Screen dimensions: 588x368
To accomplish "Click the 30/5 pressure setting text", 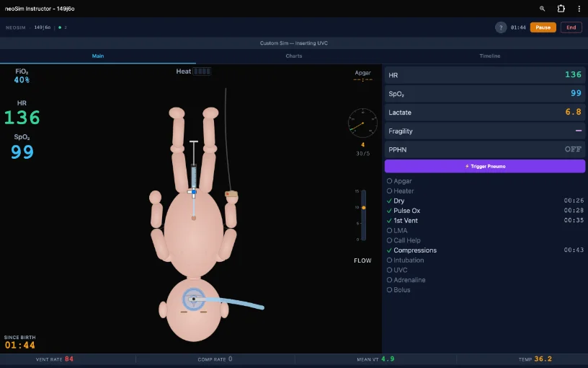I will point(362,154).
